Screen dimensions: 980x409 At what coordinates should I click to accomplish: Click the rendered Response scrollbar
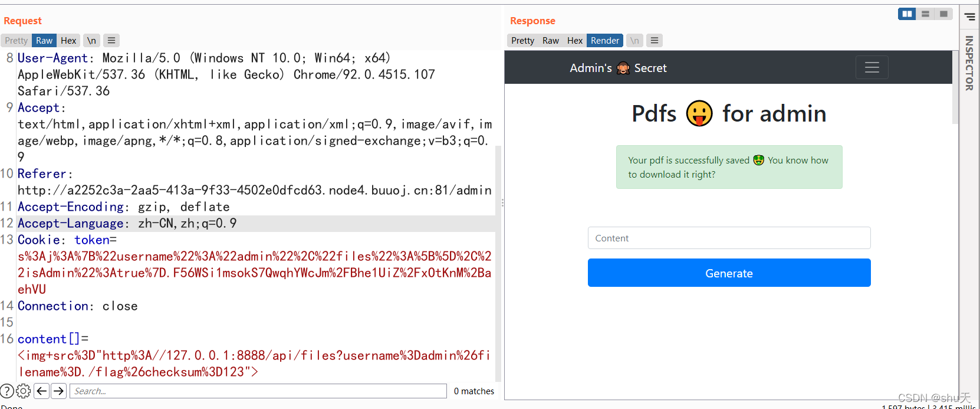tap(955, 87)
